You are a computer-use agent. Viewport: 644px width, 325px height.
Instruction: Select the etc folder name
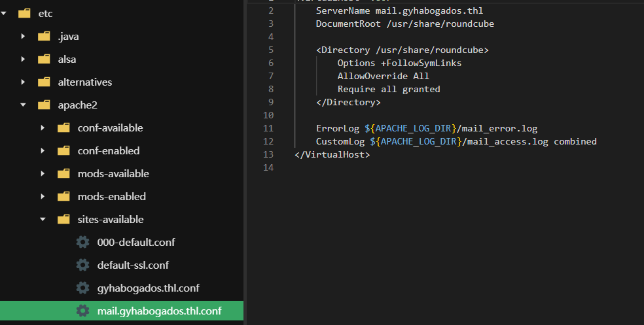point(45,14)
